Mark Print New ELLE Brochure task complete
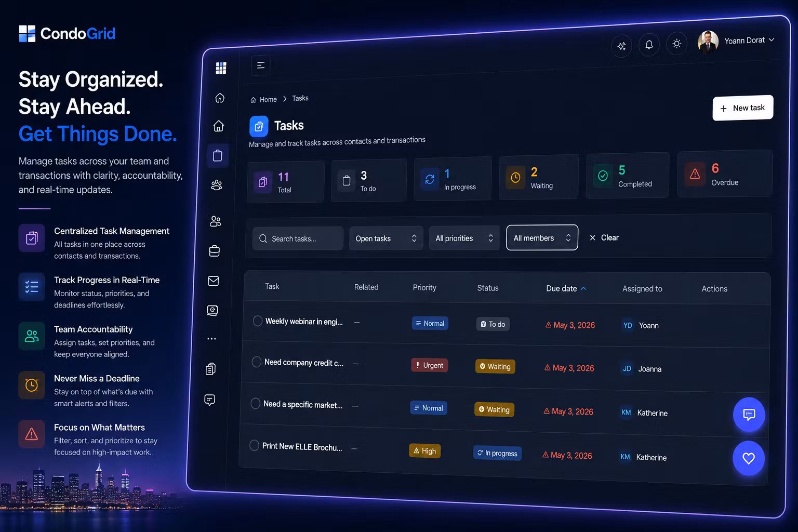This screenshot has height=532, width=798. (x=254, y=445)
